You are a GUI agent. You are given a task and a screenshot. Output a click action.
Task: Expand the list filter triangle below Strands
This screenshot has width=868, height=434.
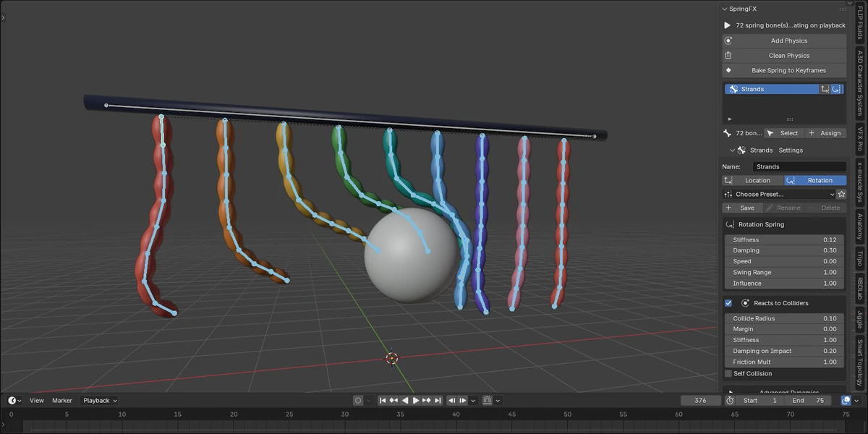click(729, 119)
